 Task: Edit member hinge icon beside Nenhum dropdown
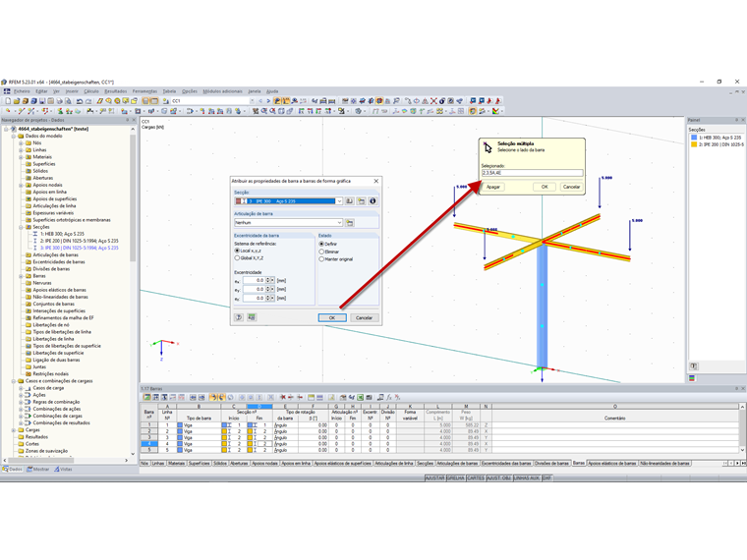click(349, 223)
